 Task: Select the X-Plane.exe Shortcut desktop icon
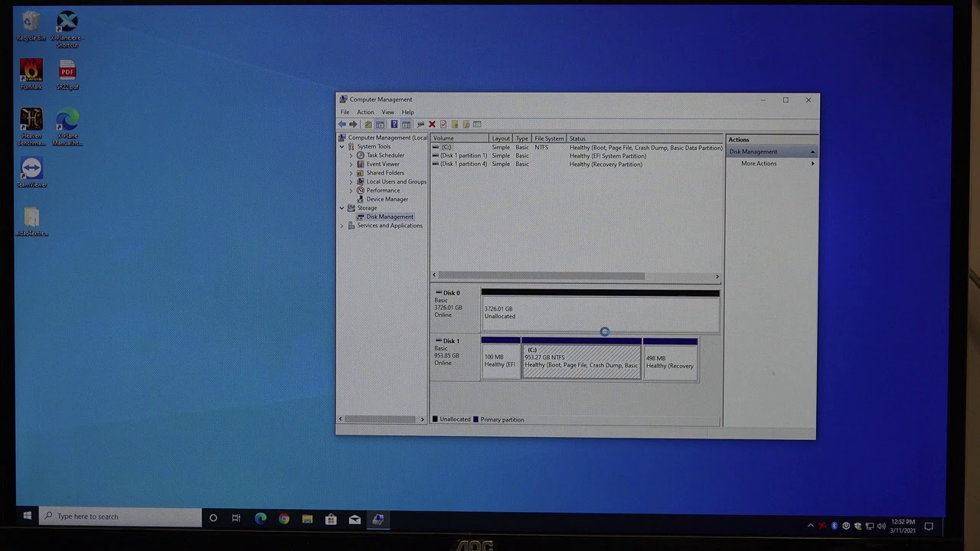[67, 29]
